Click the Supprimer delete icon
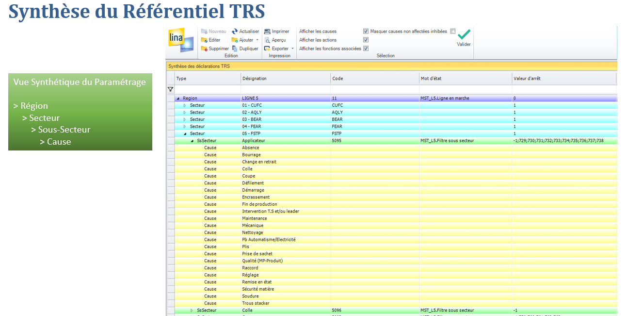The height and width of the screenshot is (316, 644). coord(204,49)
